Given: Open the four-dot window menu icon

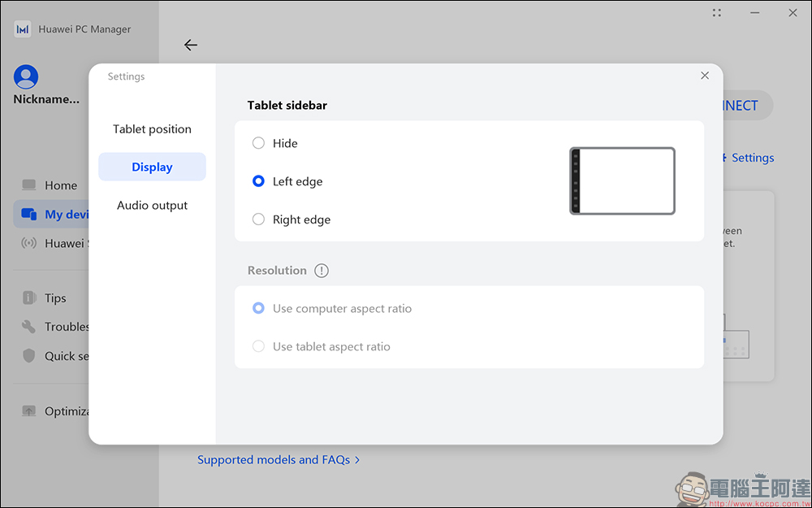Looking at the screenshot, I should coord(717,13).
